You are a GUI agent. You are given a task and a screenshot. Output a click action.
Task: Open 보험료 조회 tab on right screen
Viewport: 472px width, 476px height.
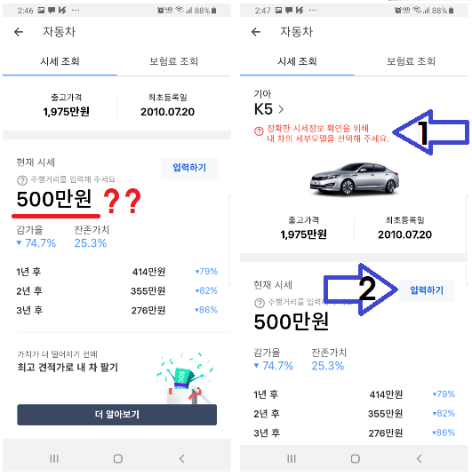coord(411,61)
